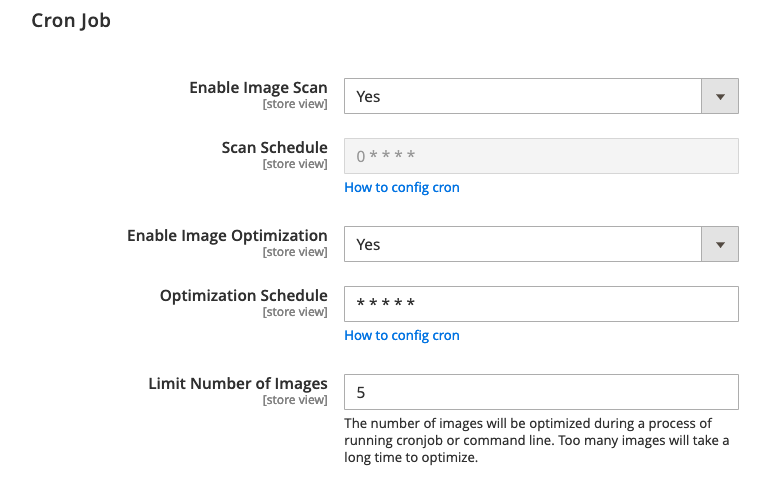Open cron help link below Optimization Schedule
Viewport: 757px width, 481px height.
pyautogui.click(x=402, y=335)
